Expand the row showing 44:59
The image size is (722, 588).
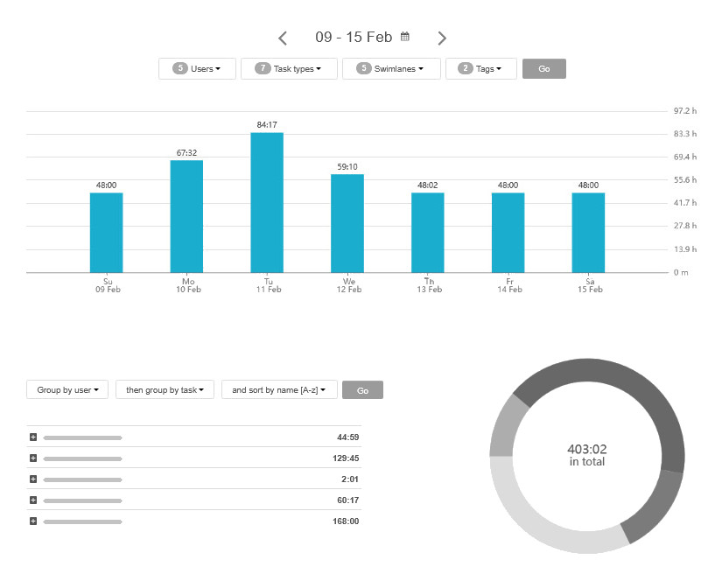33,437
